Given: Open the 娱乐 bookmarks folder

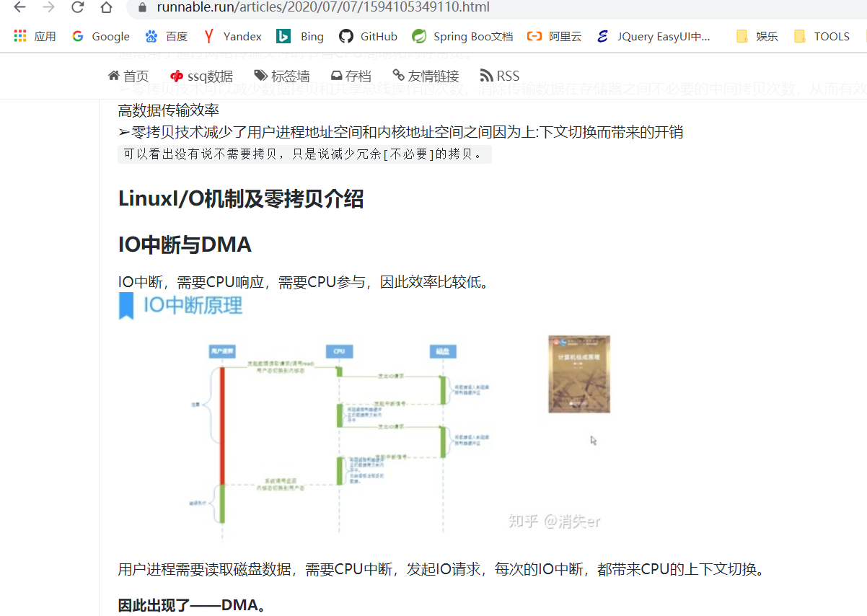Looking at the screenshot, I should point(757,36).
